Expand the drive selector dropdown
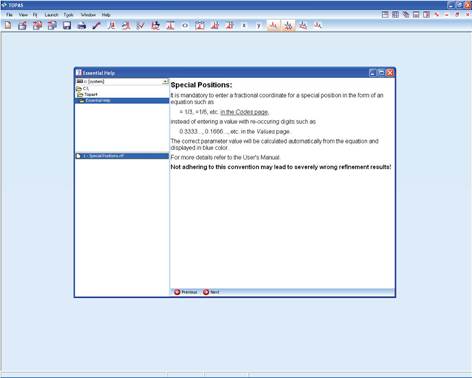Image resolution: width=472 pixels, height=378 pixels. click(165, 82)
